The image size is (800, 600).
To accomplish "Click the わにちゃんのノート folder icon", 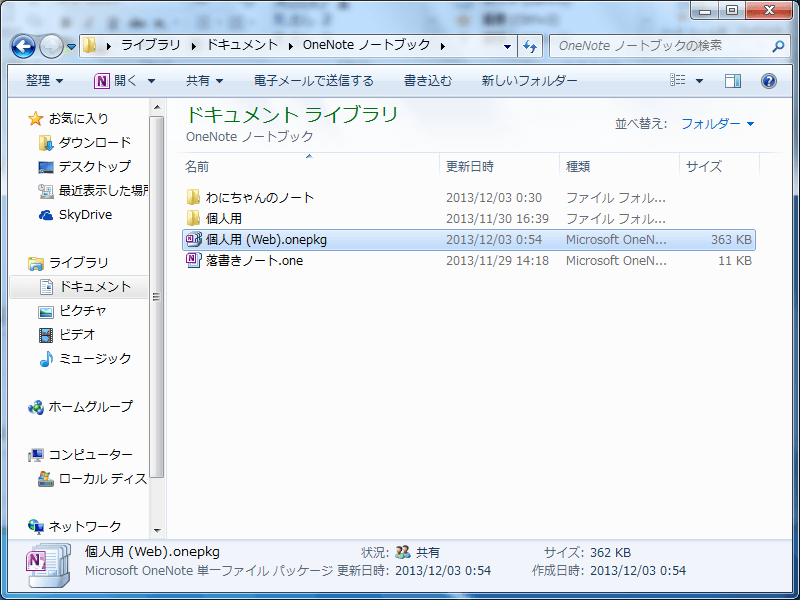I will (193, 197).
